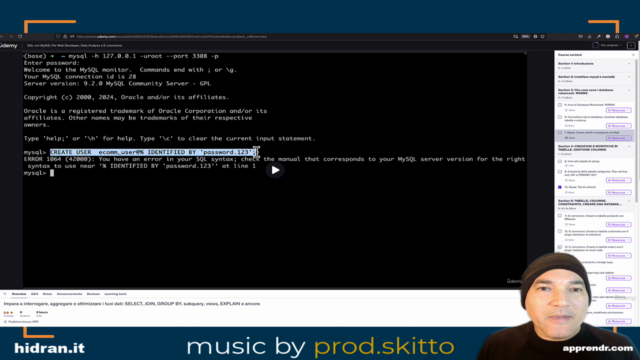Viewport: 640px width, 360px height.
Task: Check lecture 7 Mysql Creare utenti
Action: [560, 133]
